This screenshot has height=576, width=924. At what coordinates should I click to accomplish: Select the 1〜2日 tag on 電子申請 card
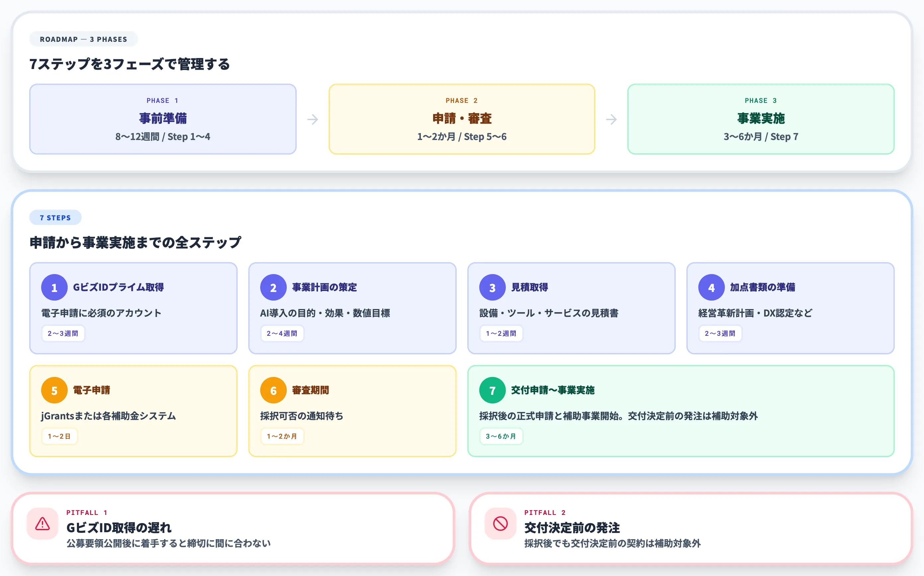tap(59, 436)
